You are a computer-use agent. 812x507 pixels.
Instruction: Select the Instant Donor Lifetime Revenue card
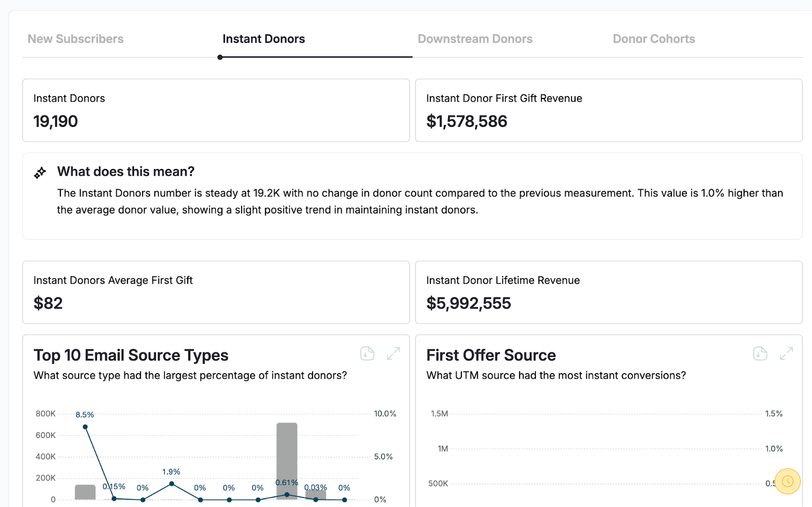point(608,292)
